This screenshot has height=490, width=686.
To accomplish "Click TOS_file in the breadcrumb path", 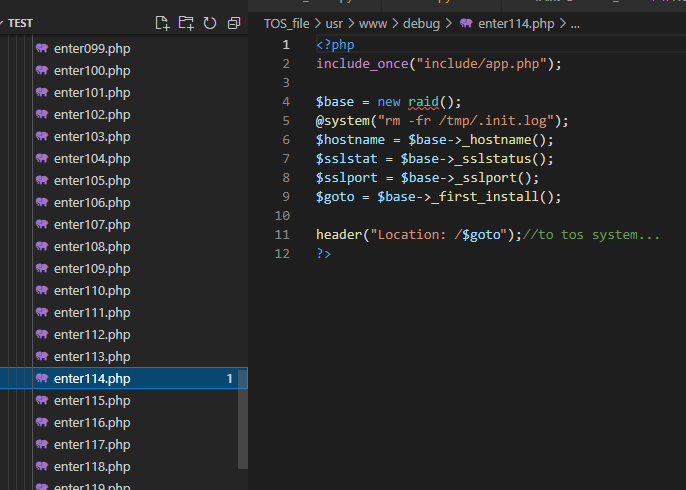I will tap(286, 24).
